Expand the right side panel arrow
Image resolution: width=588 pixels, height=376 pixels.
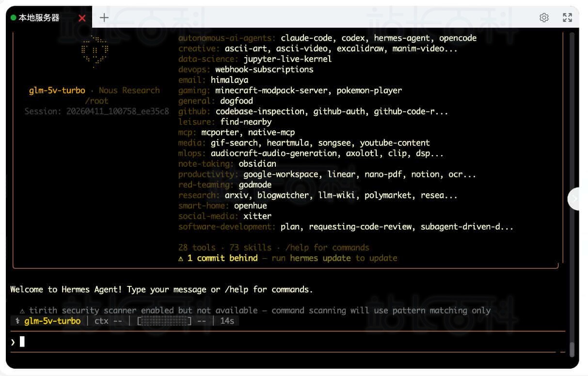(x=575, y=198)
